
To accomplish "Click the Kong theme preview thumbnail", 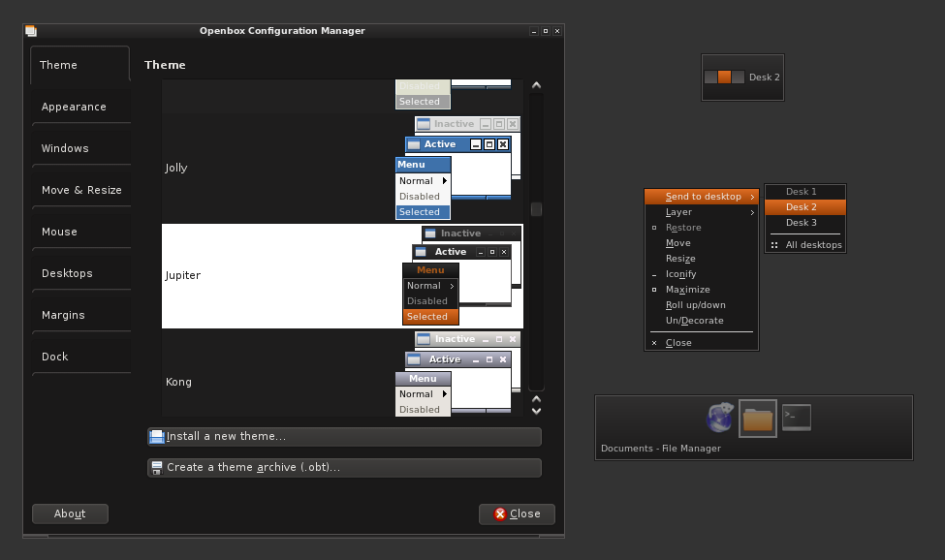I will [457, 373].
